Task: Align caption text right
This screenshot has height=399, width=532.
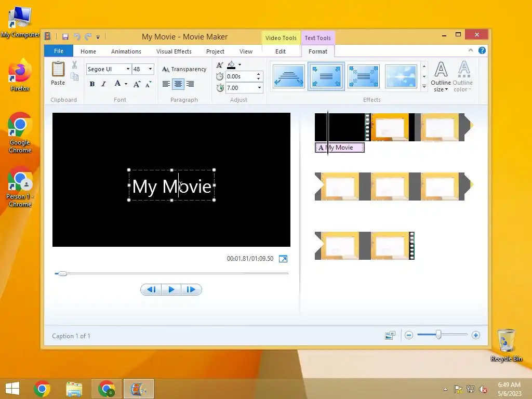Action: pos(190,84)
